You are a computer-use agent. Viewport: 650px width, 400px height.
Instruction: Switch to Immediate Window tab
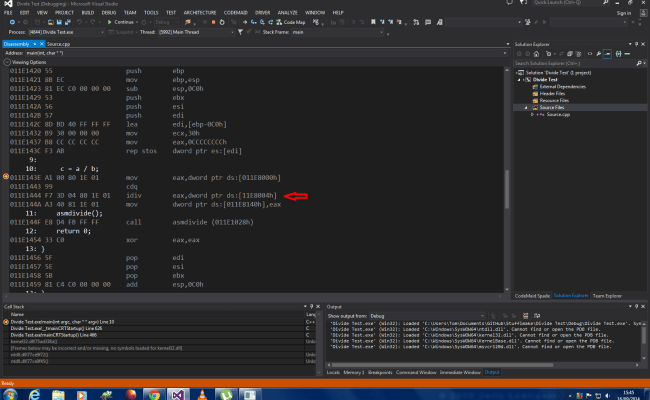click(x=460, y=372)
